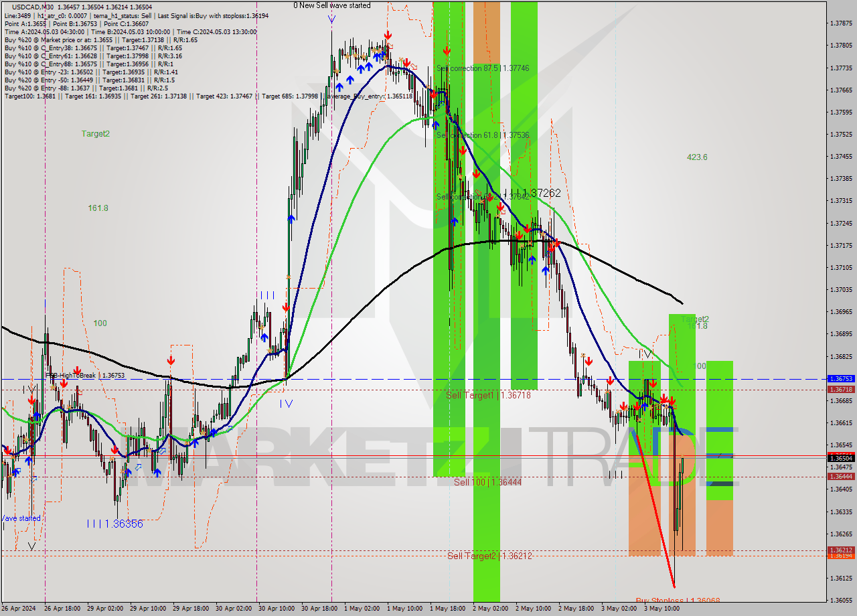Click the 'Buy %10 @ C_Entry61: 1.36628' line

click(93, 56)
